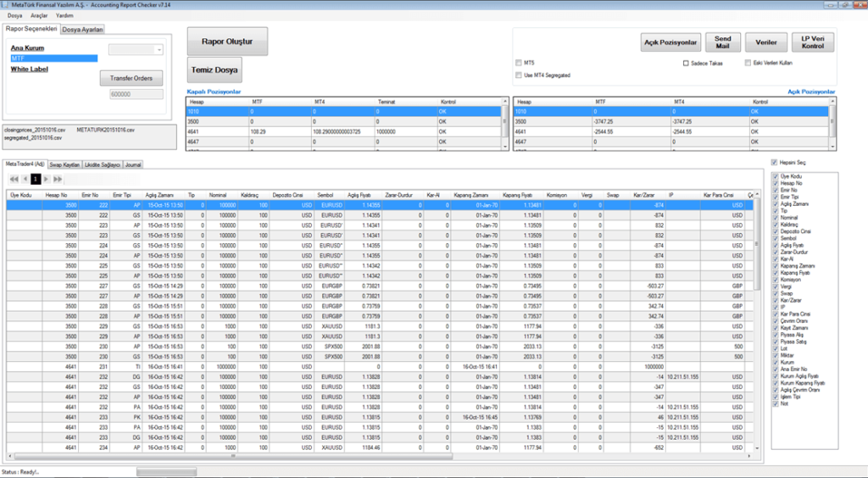Sort by Kapanış Fiyatı column header
The image size is (868, 478).
tap(521, 195)
